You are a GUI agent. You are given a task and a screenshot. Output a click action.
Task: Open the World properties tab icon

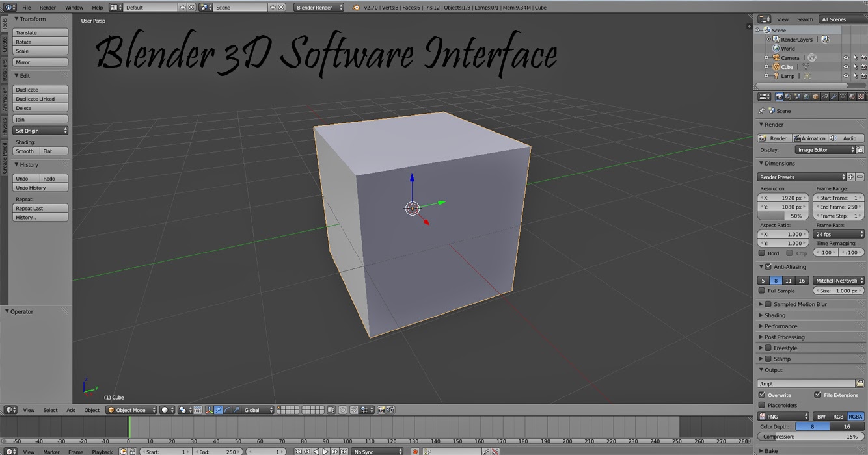click(806, 97)
